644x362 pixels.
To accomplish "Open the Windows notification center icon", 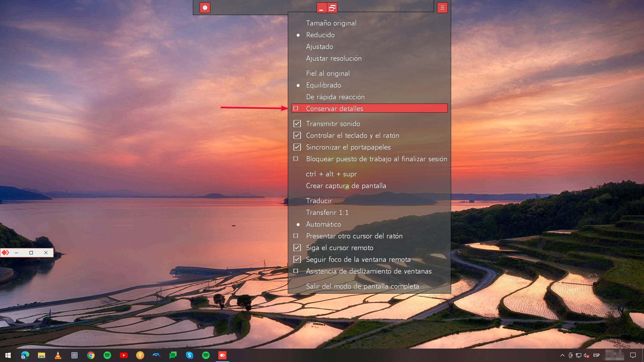I will pyautogui.click(x=633, y=355).
